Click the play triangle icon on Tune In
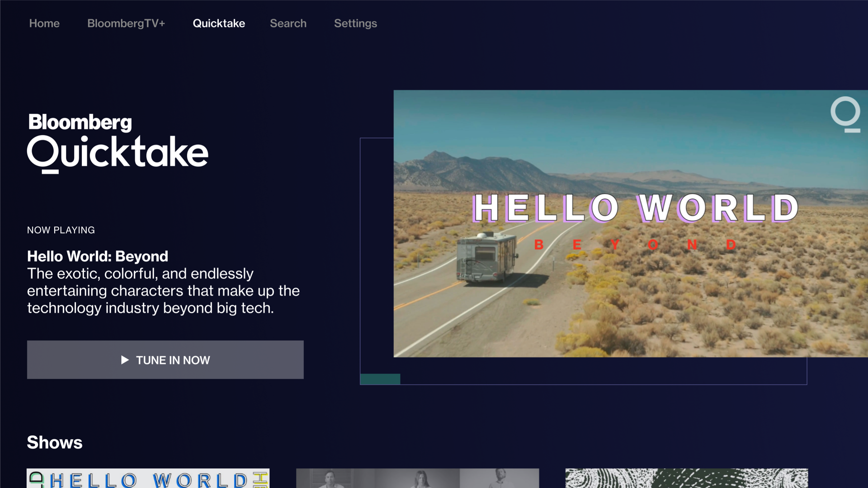This screenshot has height=488, width=868. (125, 360)
